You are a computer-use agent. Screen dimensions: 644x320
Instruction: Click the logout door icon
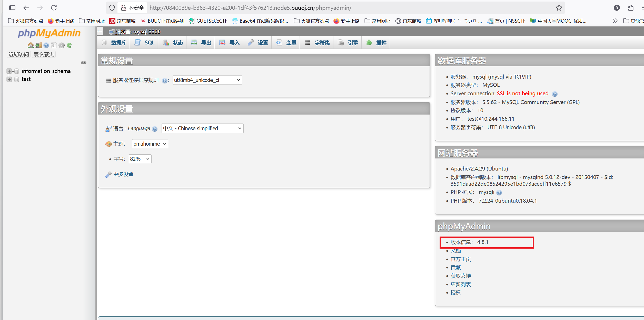point(38,45)
